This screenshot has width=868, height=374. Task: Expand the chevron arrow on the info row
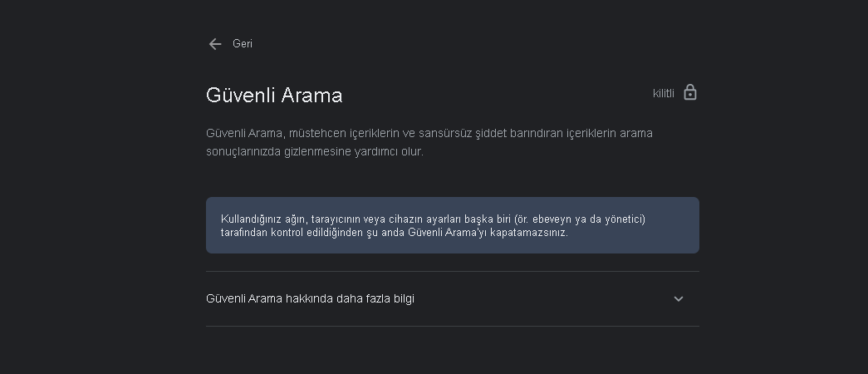pyautogui.click(x=679, y=299)
